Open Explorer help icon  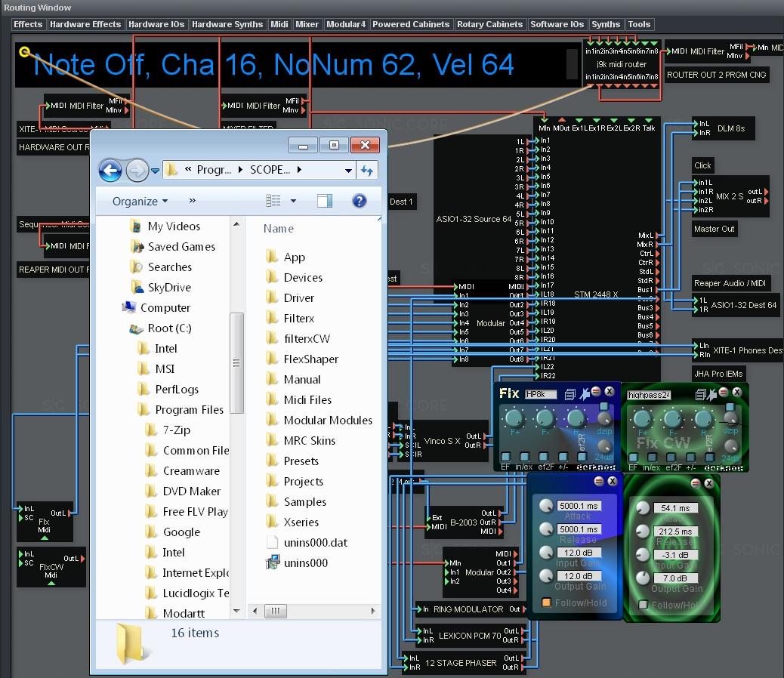tap(360, 201)
